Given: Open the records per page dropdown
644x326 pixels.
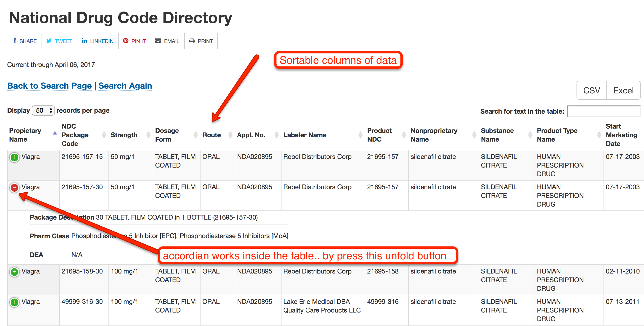Looking at the screenshot, I should coord(43,111).
